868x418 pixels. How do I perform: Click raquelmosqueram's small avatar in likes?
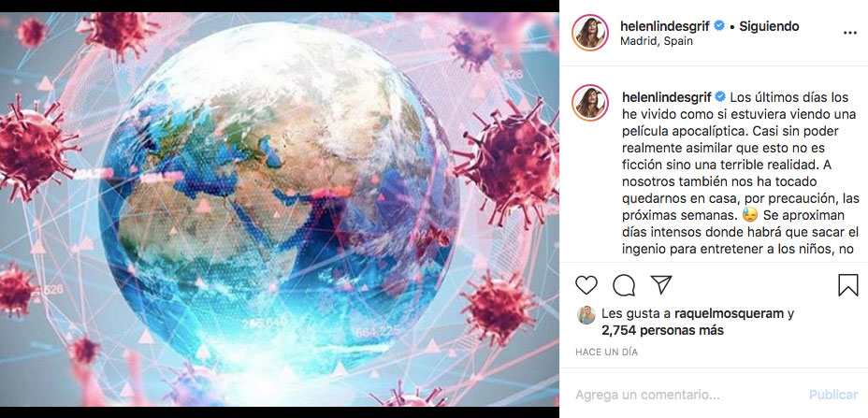[x=586, y=315]
